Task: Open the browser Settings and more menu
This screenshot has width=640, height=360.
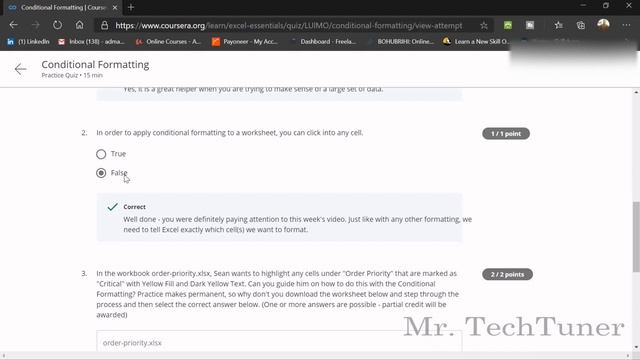Action: point(626,25)
